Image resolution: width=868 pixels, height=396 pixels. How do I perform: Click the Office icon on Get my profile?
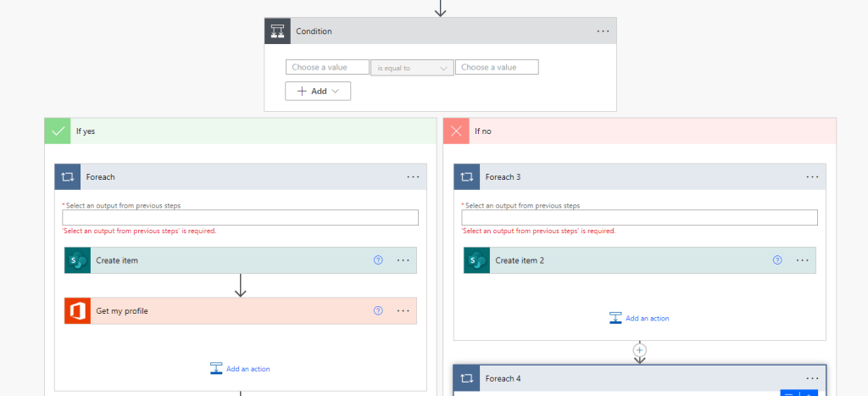point(77,311)
